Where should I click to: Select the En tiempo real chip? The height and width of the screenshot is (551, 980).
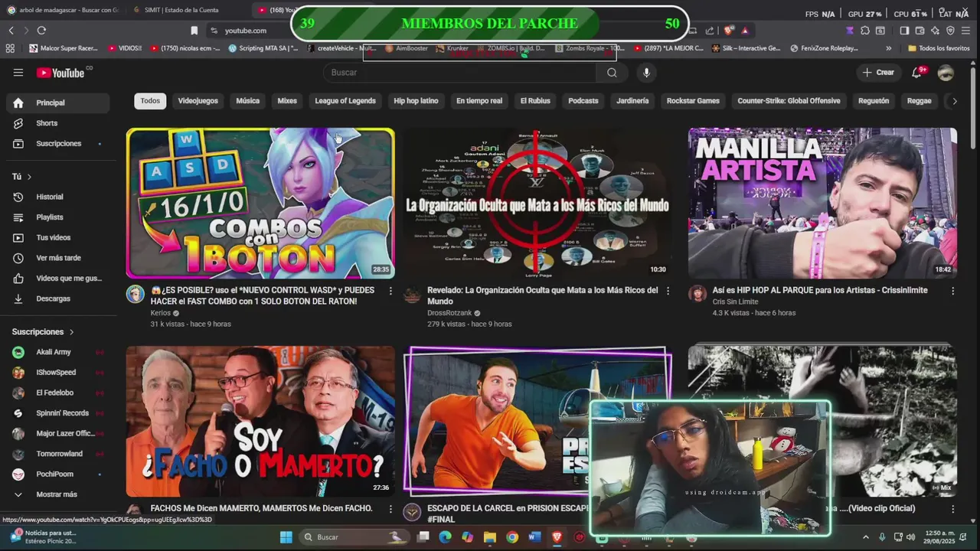(479, 101)
